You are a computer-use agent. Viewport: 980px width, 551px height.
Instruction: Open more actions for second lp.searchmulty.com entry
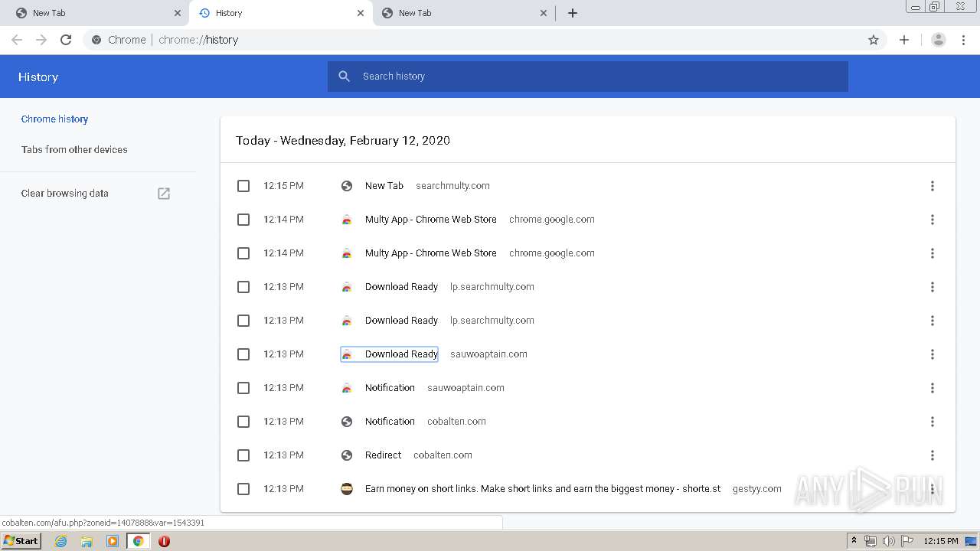click(933, 321)
